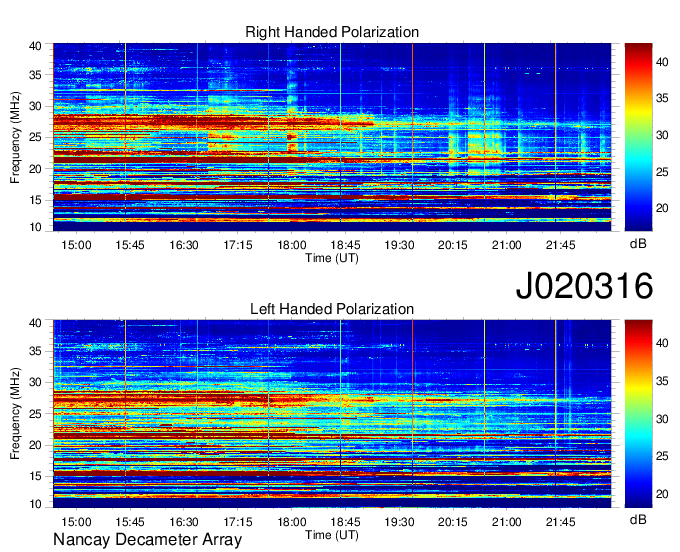680x552 pixels.
Task: Click the 30 MHz frequency tick of right-handed plot
Action: (35, 106)
